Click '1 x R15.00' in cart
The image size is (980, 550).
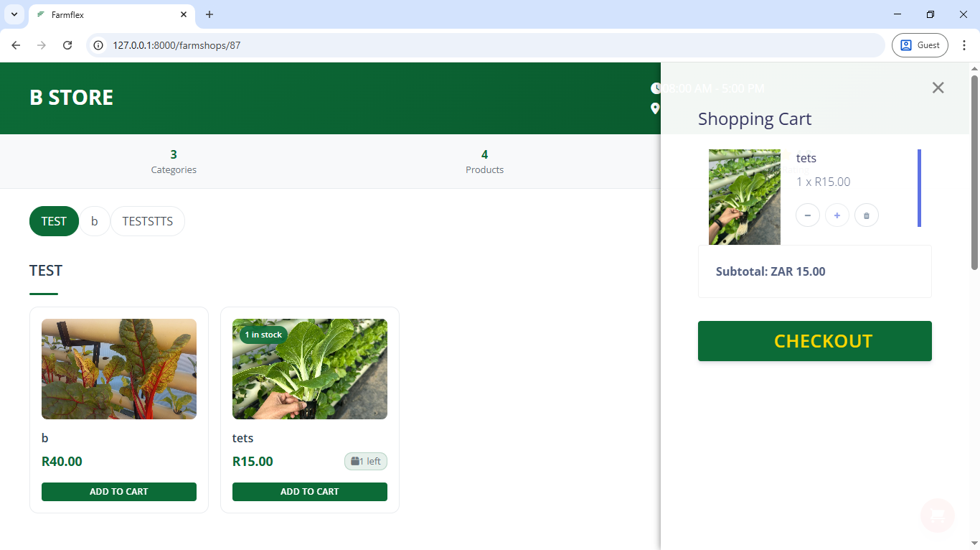pos(823,182)
